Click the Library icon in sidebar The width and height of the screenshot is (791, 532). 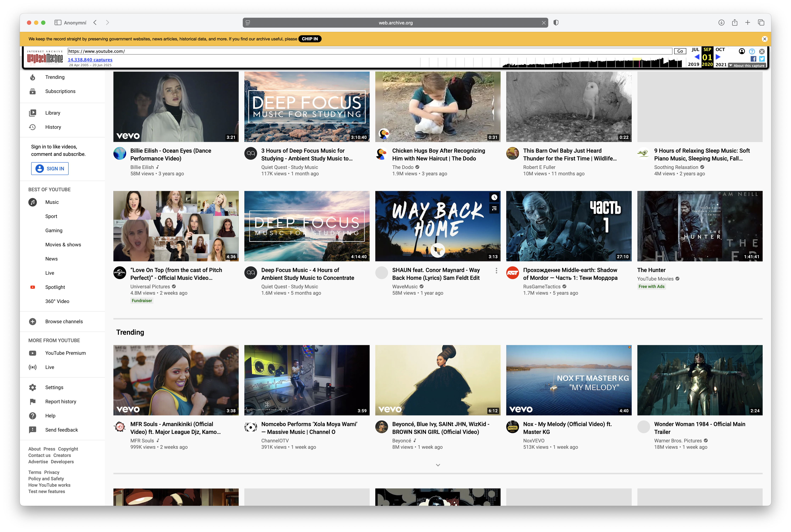33,113
